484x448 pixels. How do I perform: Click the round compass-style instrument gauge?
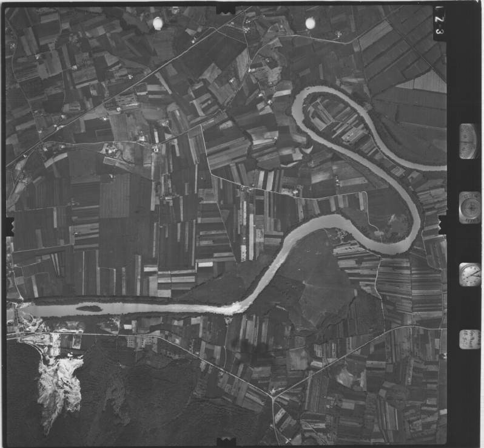(x=469, y=208)
